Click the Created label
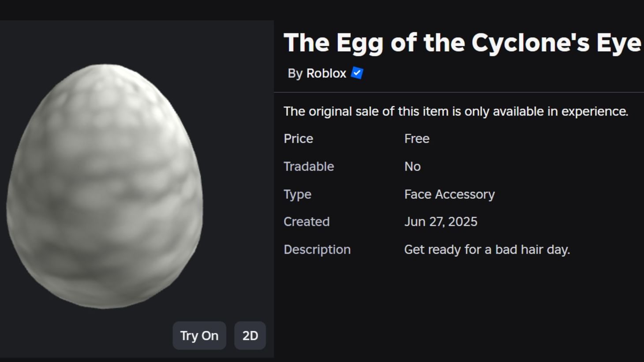This screenshot has height=362, width=644. (307, 222)
